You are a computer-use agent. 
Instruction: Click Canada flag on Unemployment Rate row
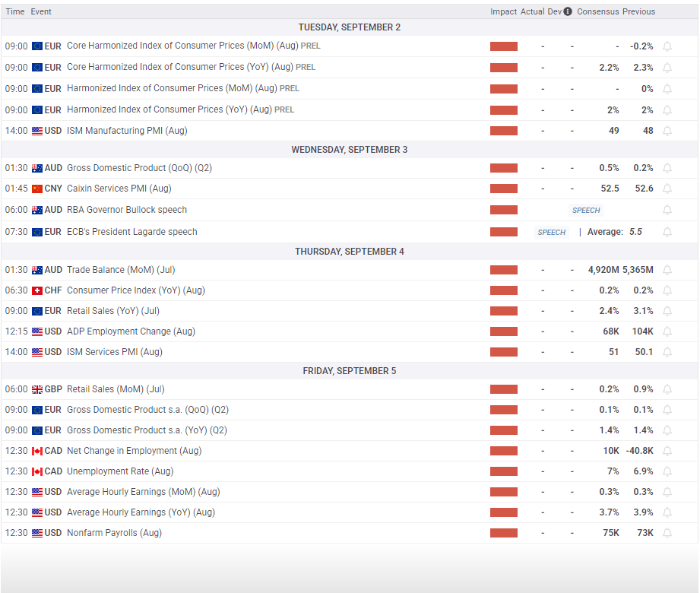(x=37, y=471)
